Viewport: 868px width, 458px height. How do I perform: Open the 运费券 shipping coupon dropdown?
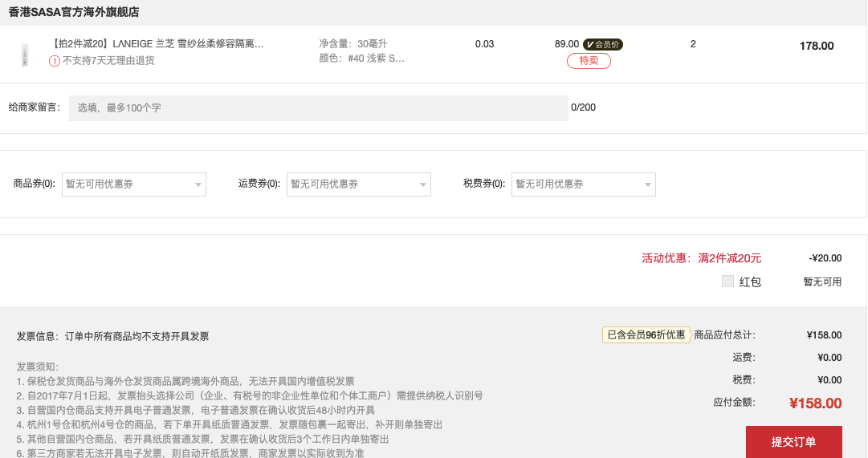(x=359, y=184)
